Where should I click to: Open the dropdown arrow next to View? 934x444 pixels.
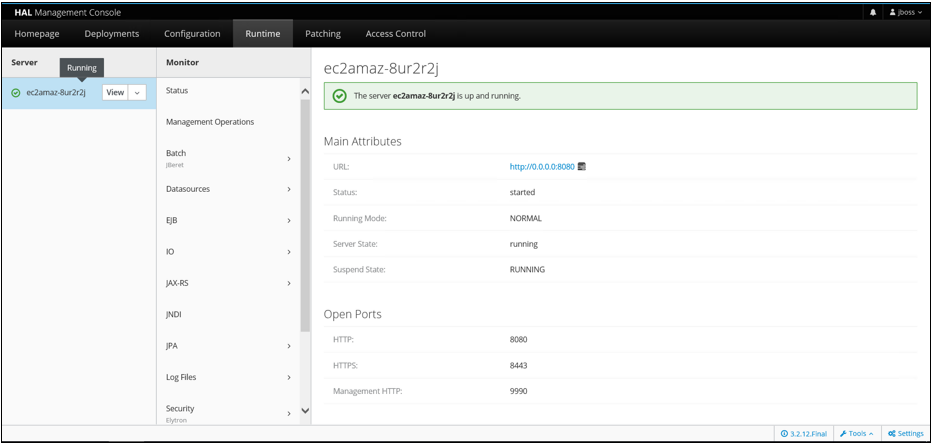pyautogui.click(x=137, y=92)
